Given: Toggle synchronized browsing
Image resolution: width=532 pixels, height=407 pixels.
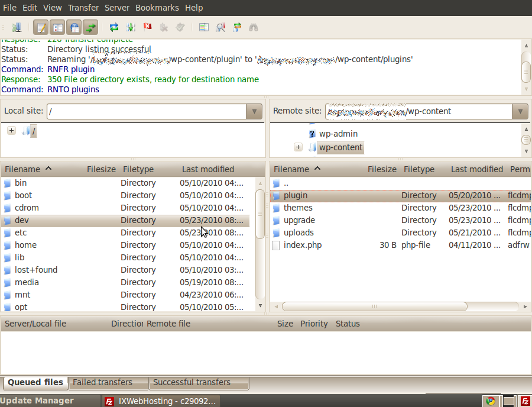Looking at the screenshot, I should point(237,27).
